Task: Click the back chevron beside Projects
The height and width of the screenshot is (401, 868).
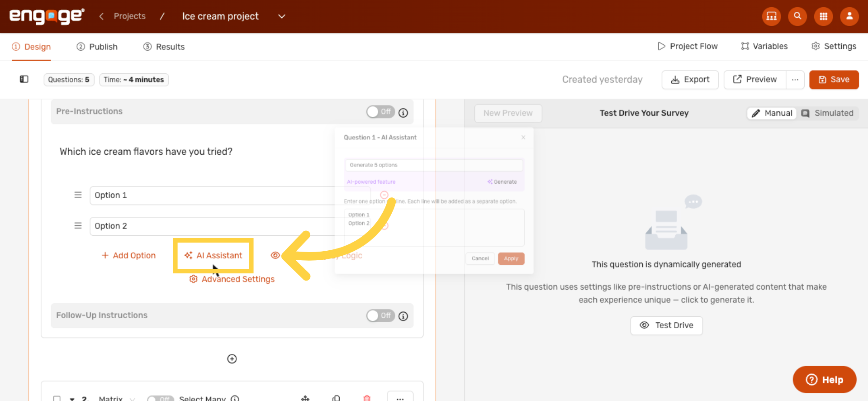Action: pos(101,16)
